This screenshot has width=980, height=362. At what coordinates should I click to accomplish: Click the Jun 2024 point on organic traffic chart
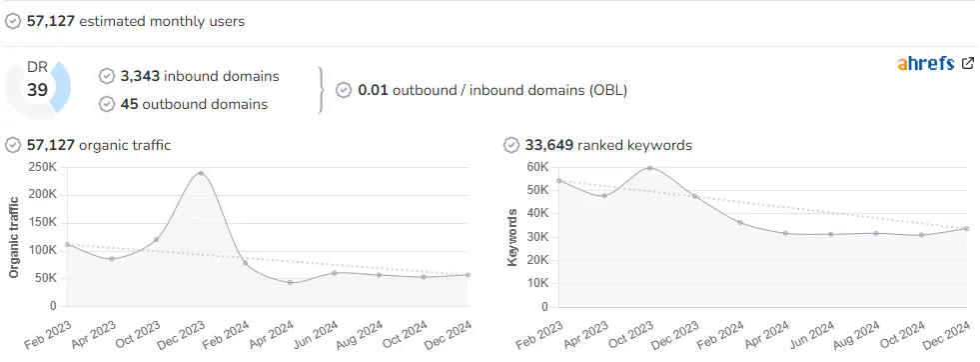click(335, 273)
